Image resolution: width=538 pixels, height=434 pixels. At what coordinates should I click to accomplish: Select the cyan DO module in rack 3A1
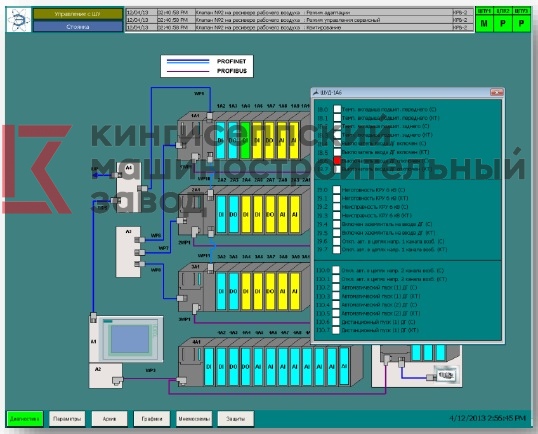(x=234, y=291)
